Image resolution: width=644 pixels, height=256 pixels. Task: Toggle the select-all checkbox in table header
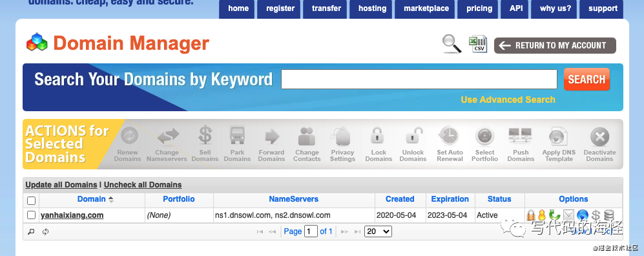pos(31,201)
